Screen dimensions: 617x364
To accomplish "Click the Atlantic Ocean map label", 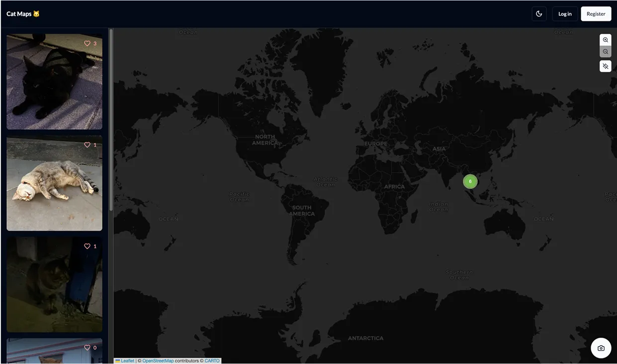I will [x=326, y=182].
